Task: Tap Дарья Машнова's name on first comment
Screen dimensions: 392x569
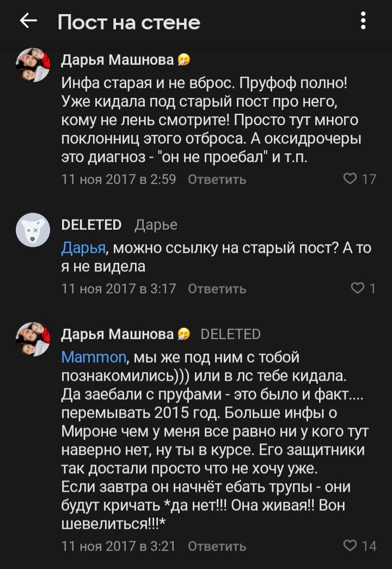Action: [117, 60]
